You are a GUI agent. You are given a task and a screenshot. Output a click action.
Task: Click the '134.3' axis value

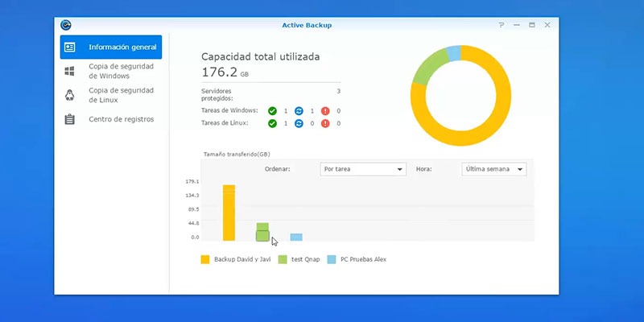click(192, 196)
